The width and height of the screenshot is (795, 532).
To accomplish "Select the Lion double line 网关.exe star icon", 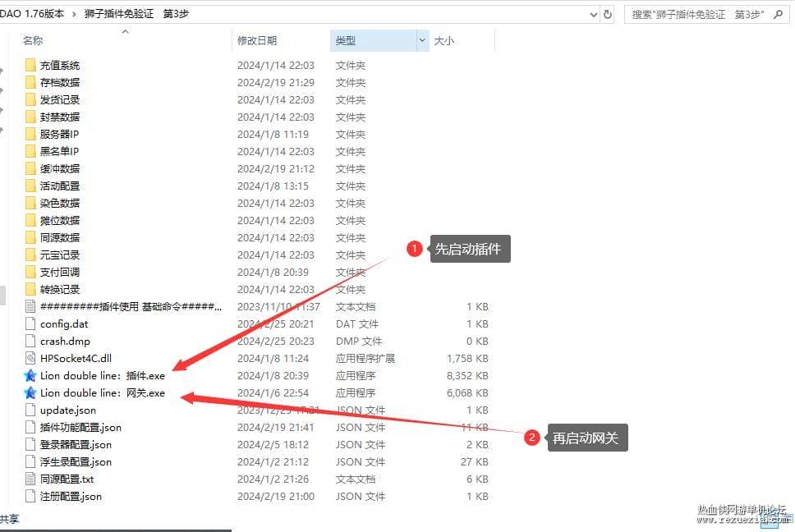I will [x=30, y=392].
